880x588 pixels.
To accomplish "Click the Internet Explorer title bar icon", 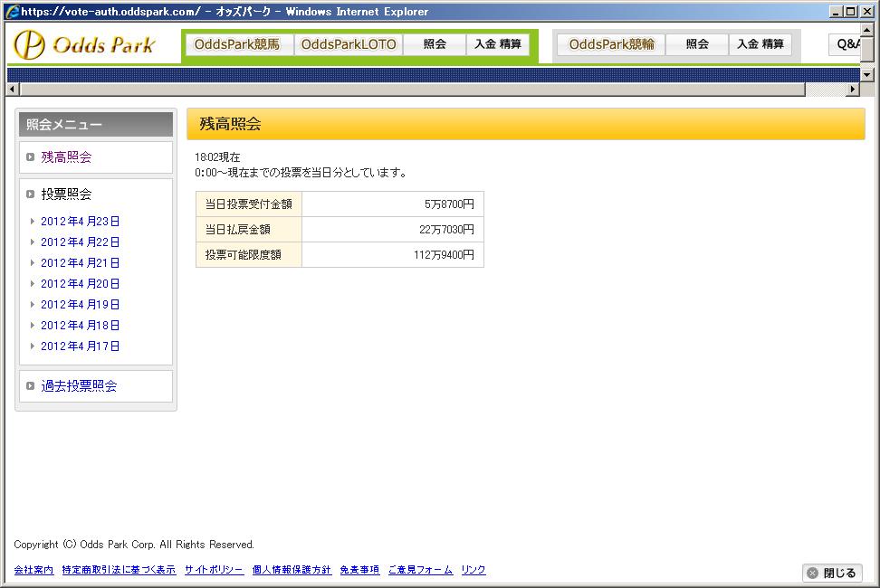I will [13, 11].
